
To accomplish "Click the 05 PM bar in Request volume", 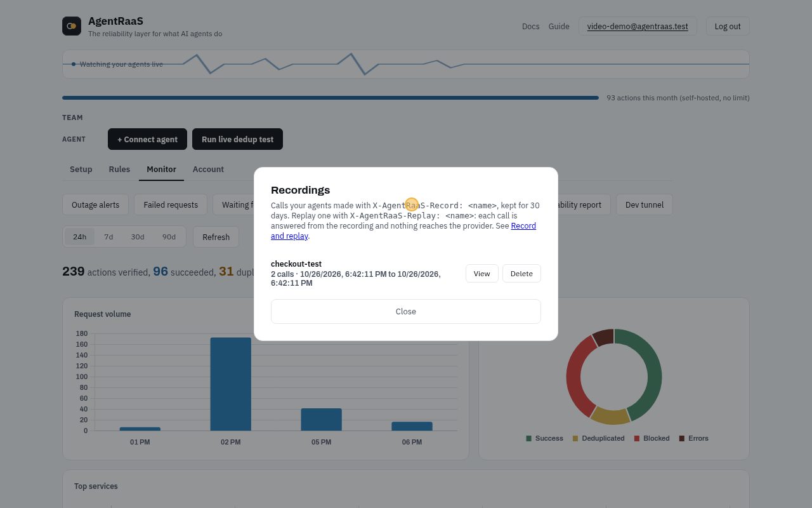I will [321, 420].
